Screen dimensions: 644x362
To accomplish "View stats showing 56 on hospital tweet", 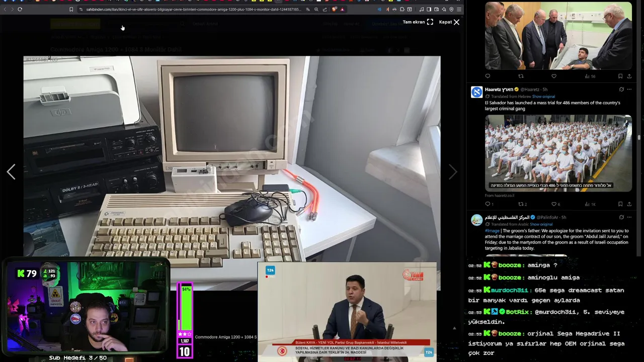I will click(590, 76).
